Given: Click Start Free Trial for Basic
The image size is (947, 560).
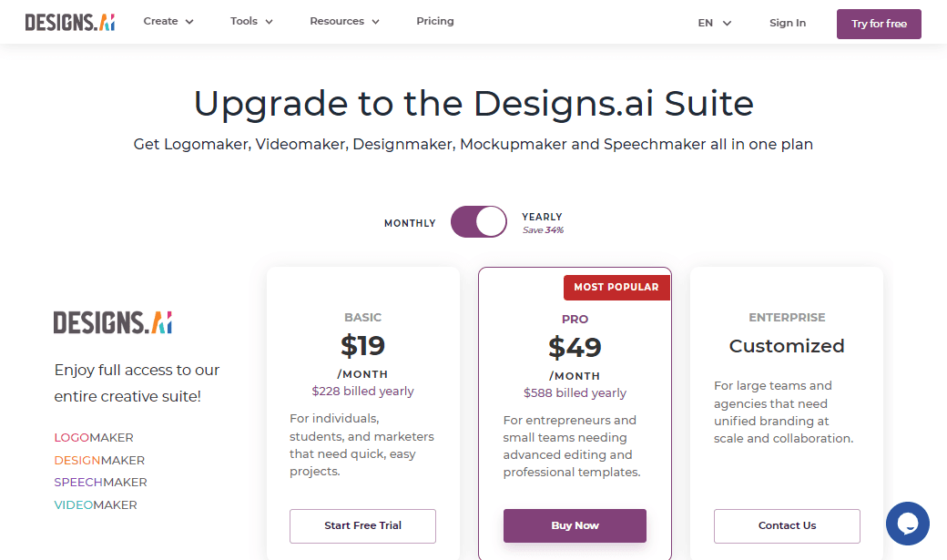Looking at the screenshot, I should [362, 525].
